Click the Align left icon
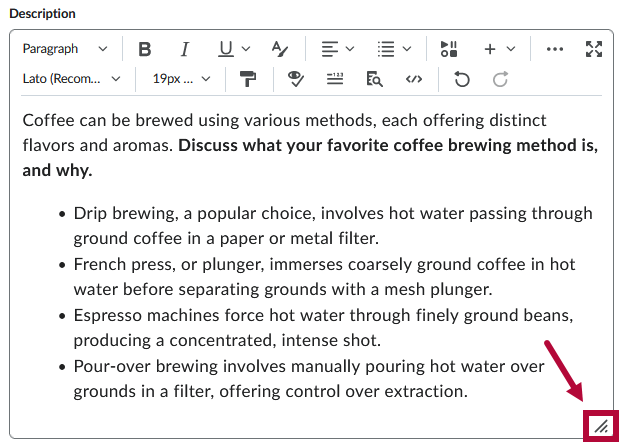This screenshot has height=446, width=619. click(x=330, y=49)
